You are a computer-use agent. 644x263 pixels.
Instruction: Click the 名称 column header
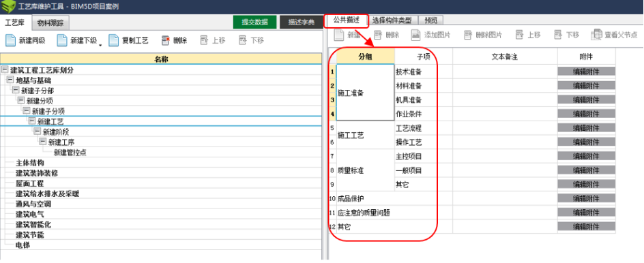[161, 59]
